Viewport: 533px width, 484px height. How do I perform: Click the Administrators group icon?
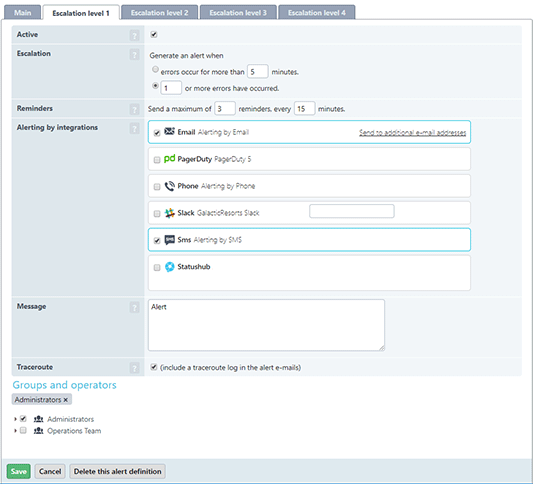(38, 419)
